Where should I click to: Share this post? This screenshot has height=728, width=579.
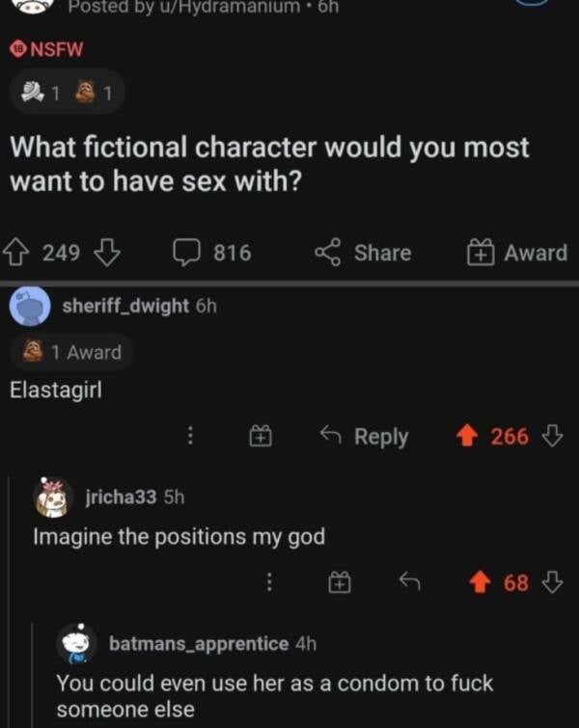364,254
